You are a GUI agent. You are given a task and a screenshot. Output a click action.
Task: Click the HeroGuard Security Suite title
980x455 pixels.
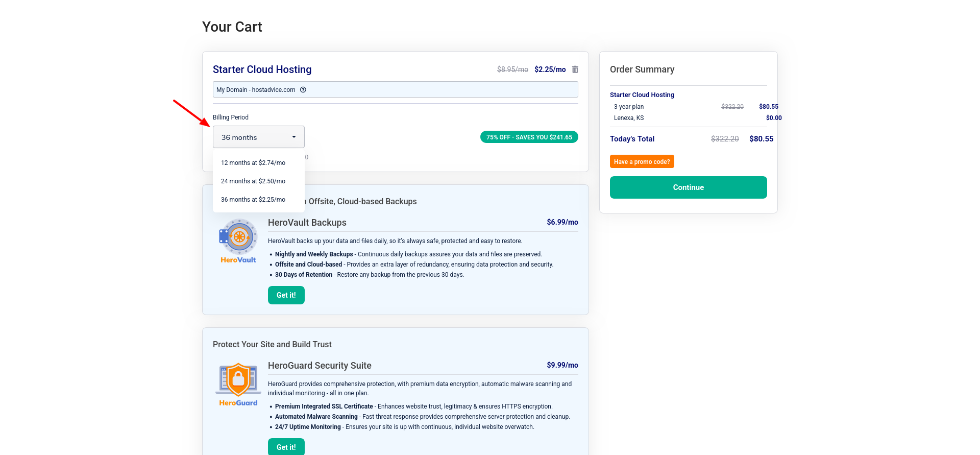(x=320, y=366)
